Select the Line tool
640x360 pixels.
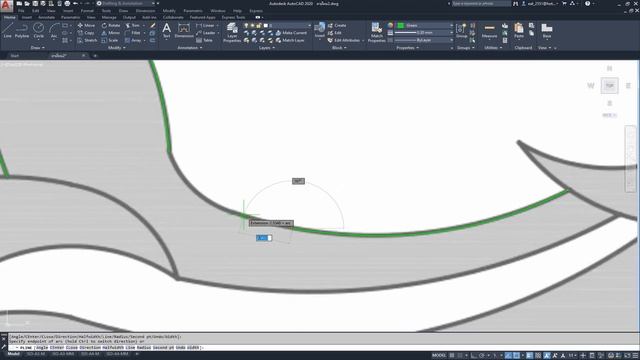(7, 31)
